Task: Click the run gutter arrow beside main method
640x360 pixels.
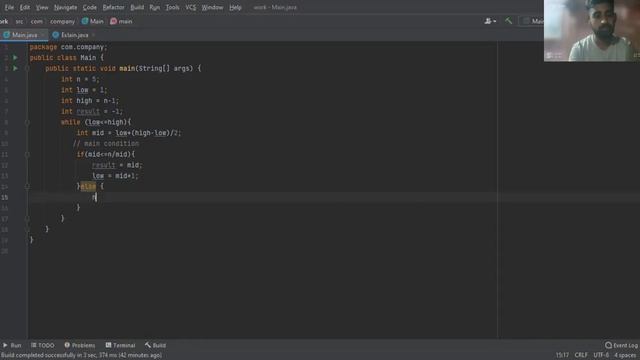Action: [x=15, y=68]
